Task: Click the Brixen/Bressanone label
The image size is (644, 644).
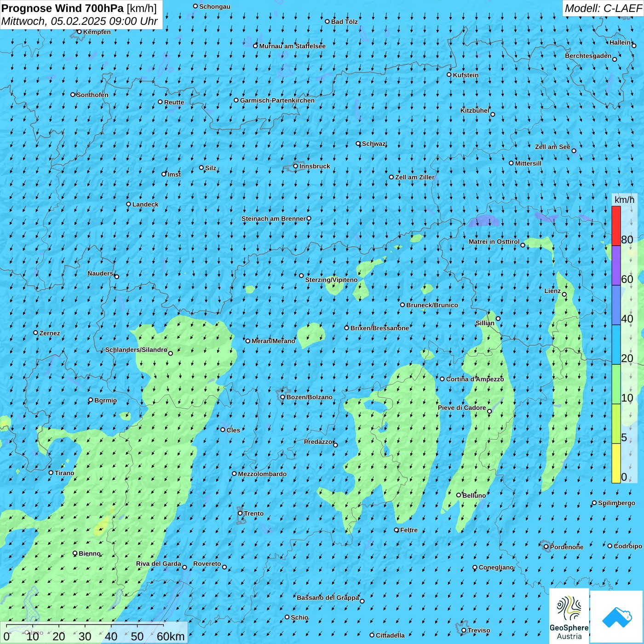Action: click(x=379, y=328)
